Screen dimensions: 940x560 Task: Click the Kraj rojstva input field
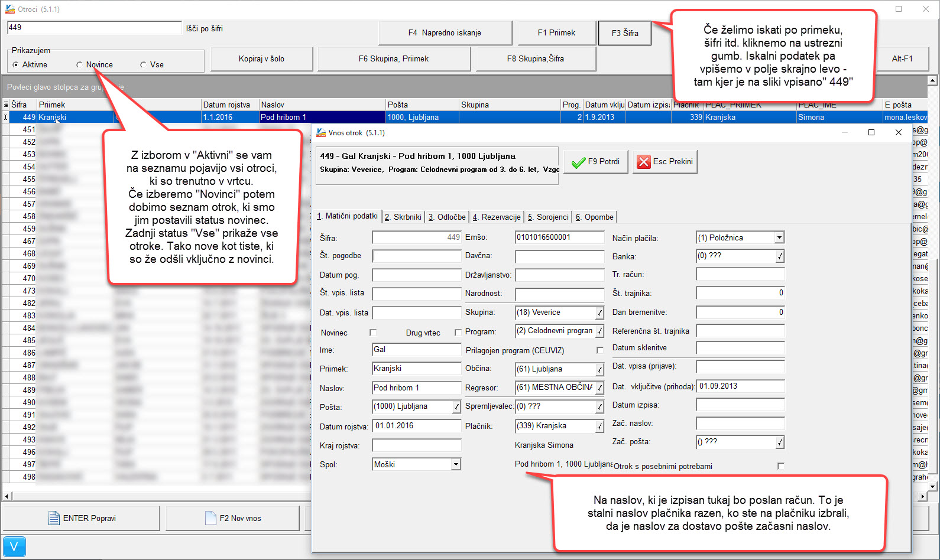(x=416, y=445)
